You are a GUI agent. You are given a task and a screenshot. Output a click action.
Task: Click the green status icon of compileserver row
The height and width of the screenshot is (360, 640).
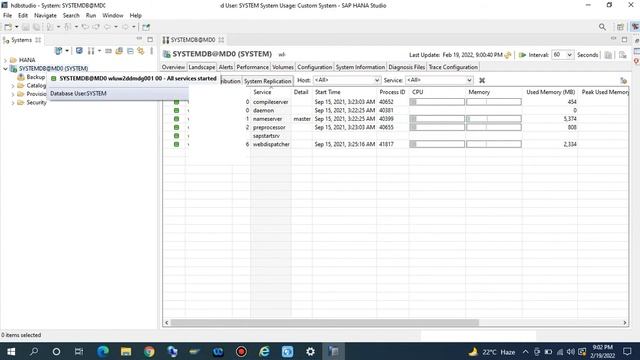pos(176,102)
